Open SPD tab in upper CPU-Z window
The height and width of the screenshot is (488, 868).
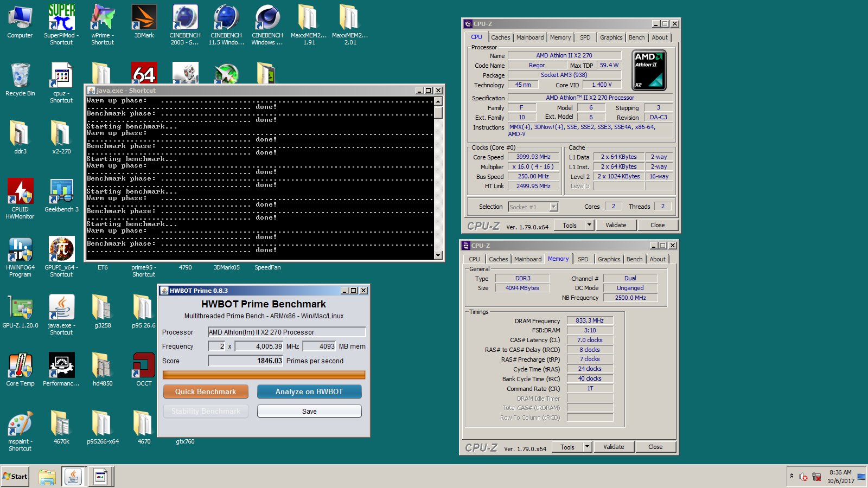(585, 37)
